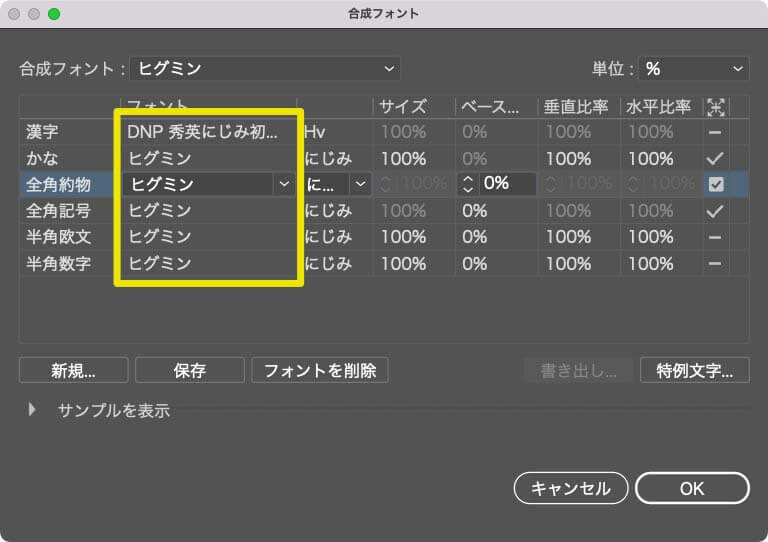Viewport: 768px width, 542px height.
Task: Click vertical ratio 100% in かな row
Action: coord(568,159)
